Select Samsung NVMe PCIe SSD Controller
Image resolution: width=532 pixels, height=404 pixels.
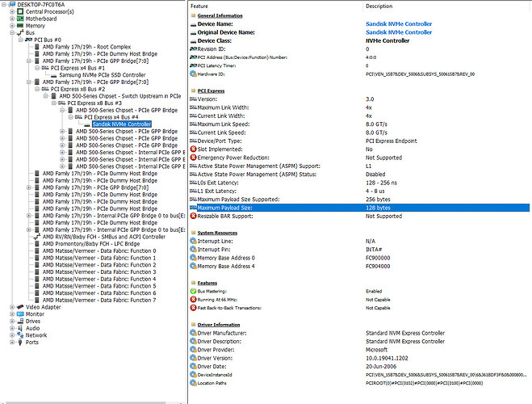103,75
